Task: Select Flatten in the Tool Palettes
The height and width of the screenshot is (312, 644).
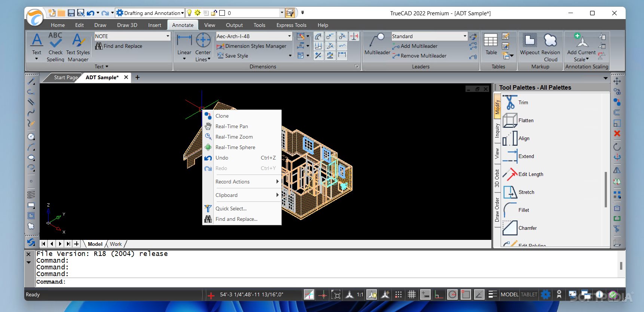Action: point(518,120)
